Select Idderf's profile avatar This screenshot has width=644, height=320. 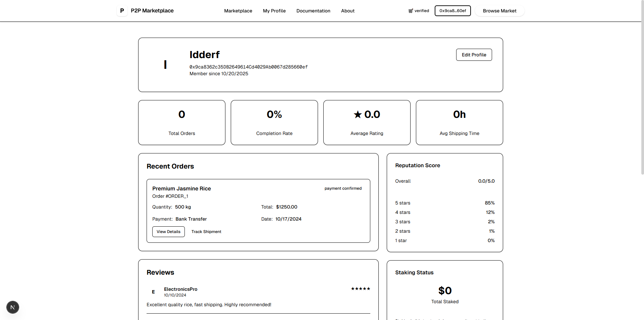click(165, 64)
